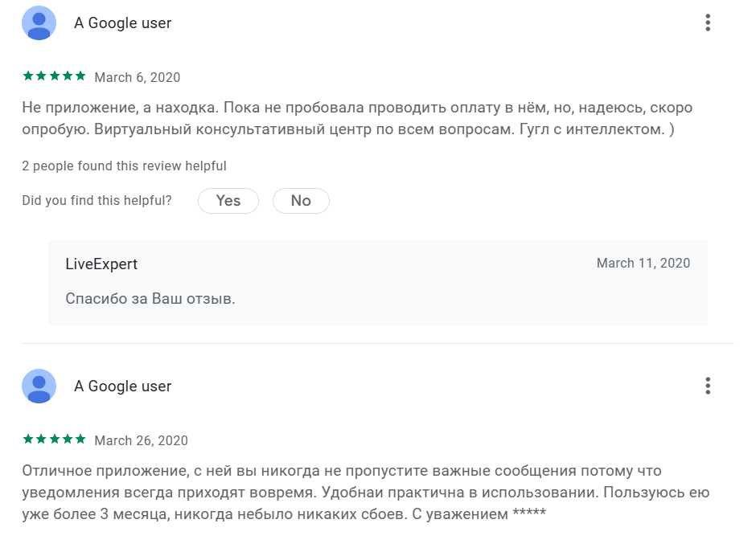
Task: Open the overflow menu on the first review
Action: click(708, 22)
